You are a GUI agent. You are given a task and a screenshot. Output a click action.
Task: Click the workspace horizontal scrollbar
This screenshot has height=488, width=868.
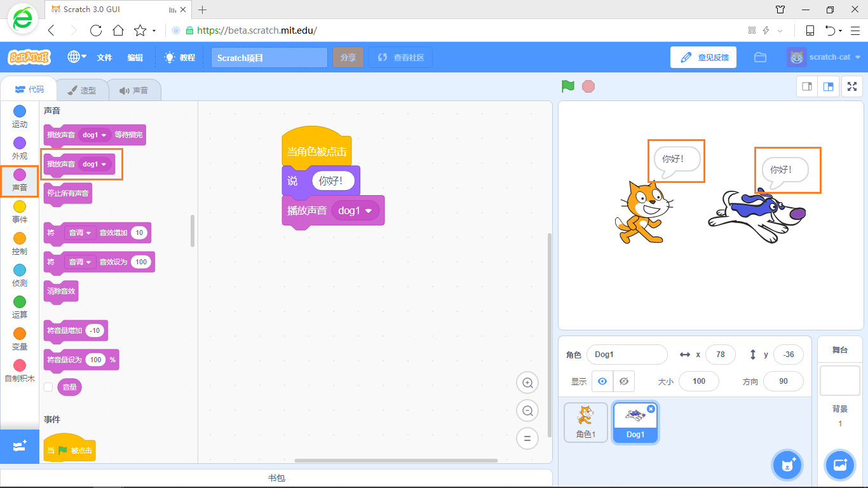pyautogui.click(x=396, y=460)
